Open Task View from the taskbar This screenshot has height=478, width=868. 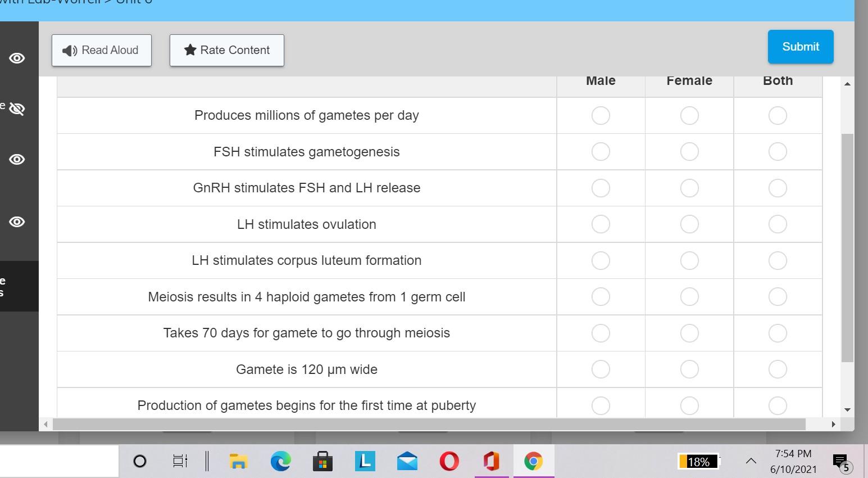click(x=179, y=461)
